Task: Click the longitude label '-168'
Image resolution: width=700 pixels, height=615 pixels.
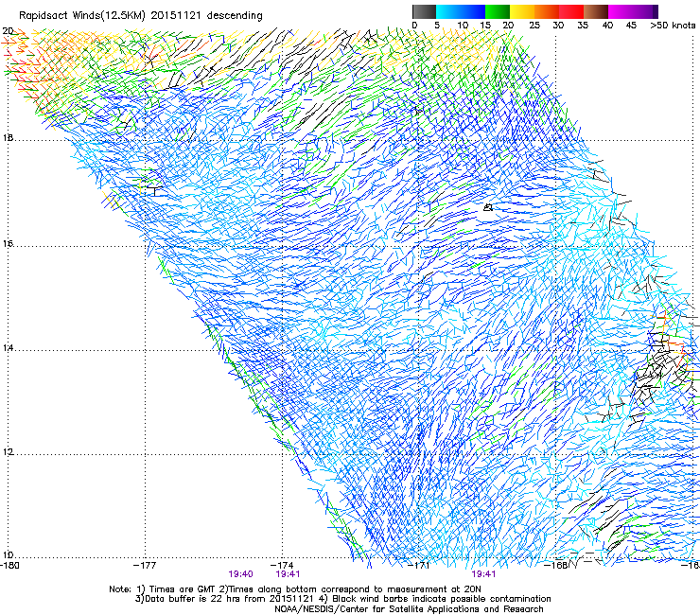Action: click(556, 565)
